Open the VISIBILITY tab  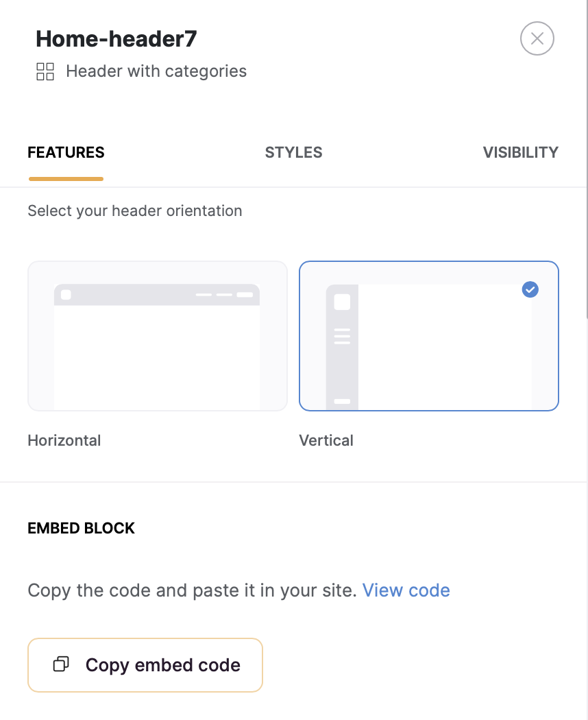(x=521, y=152)
